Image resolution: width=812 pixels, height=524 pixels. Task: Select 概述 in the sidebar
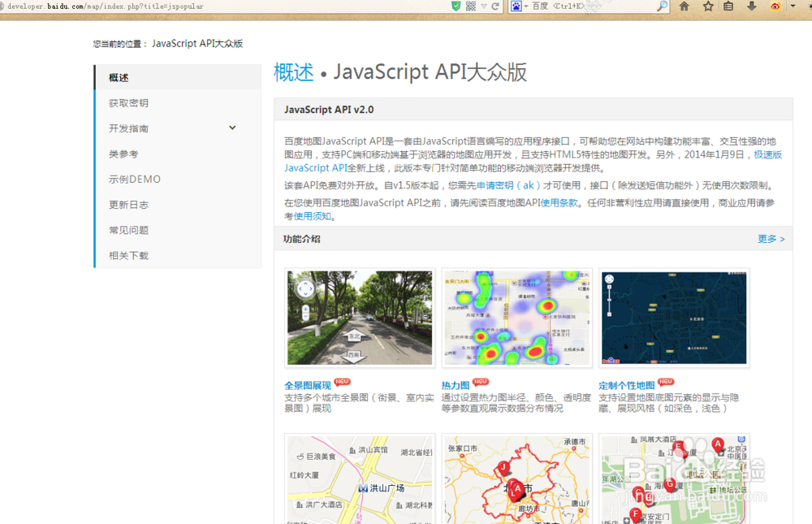[x=178, y=77]
